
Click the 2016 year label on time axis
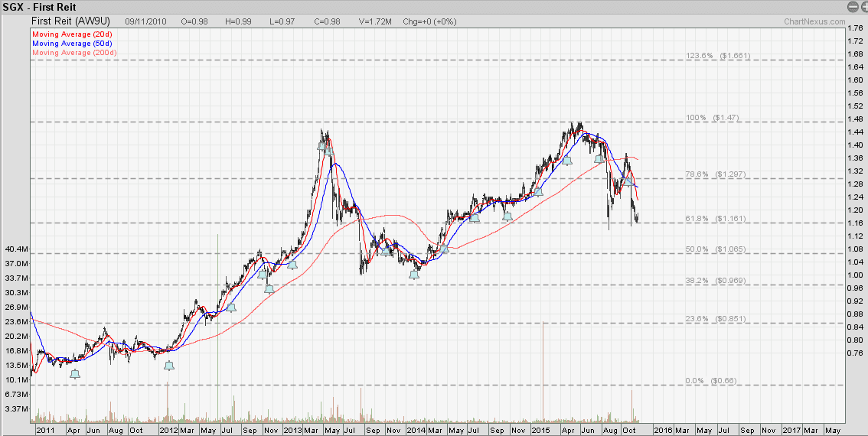pyautogui.click(x=662, y=429)
